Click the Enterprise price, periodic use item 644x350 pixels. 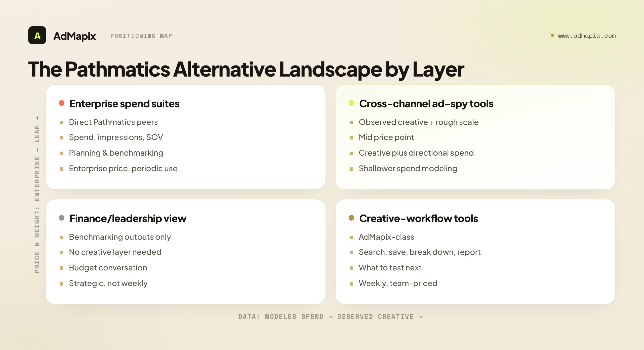123,168
